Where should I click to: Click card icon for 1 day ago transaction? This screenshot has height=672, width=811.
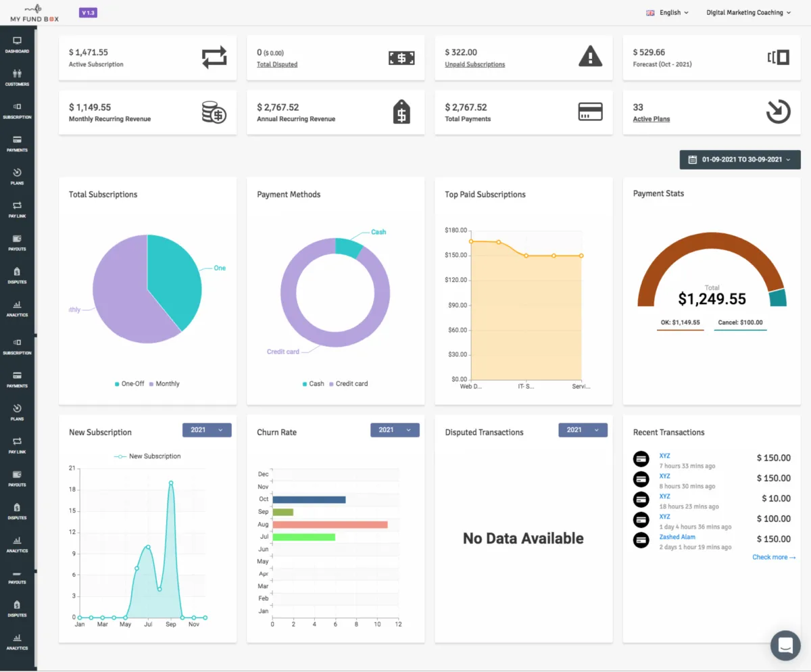pos(641,520)
